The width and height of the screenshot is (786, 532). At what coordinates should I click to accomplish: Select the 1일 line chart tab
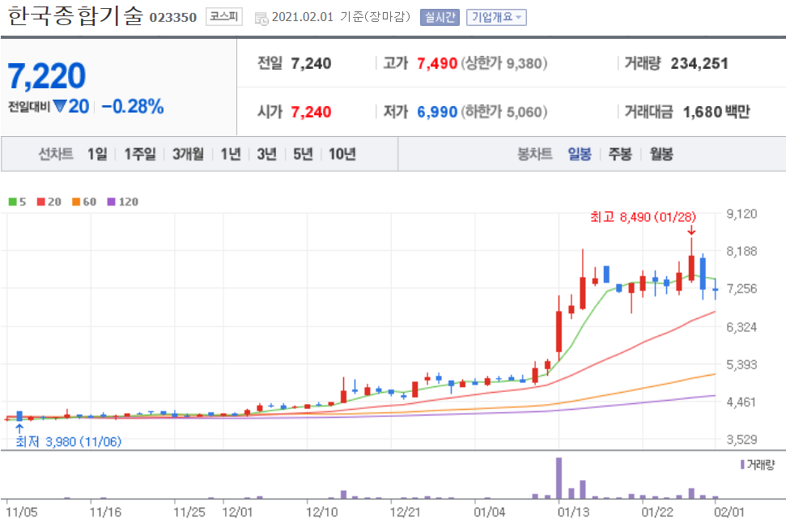97,154
